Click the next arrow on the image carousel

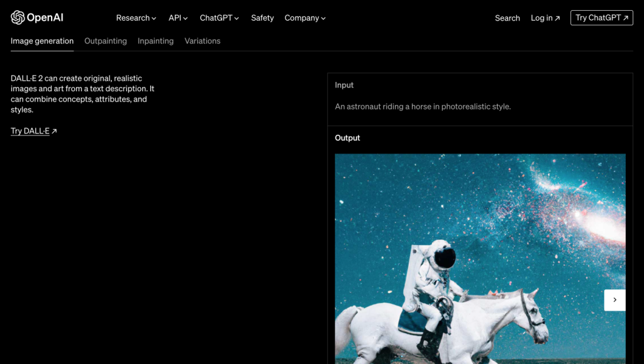point(614,300)
